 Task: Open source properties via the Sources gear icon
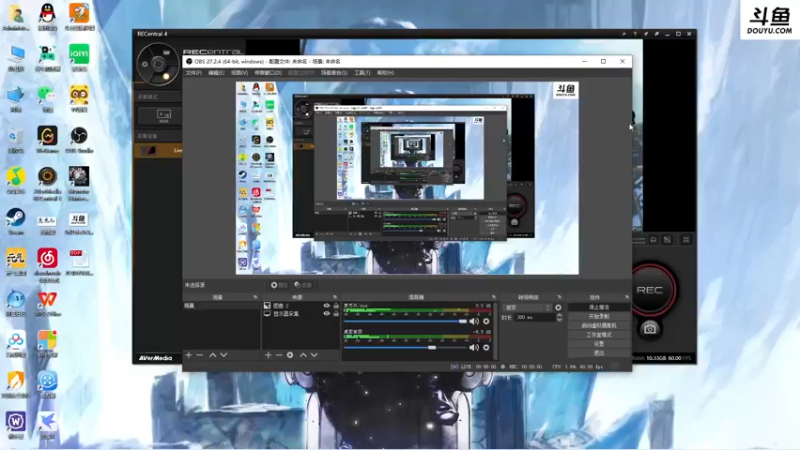pyautogui.click(x=290, y=355)
